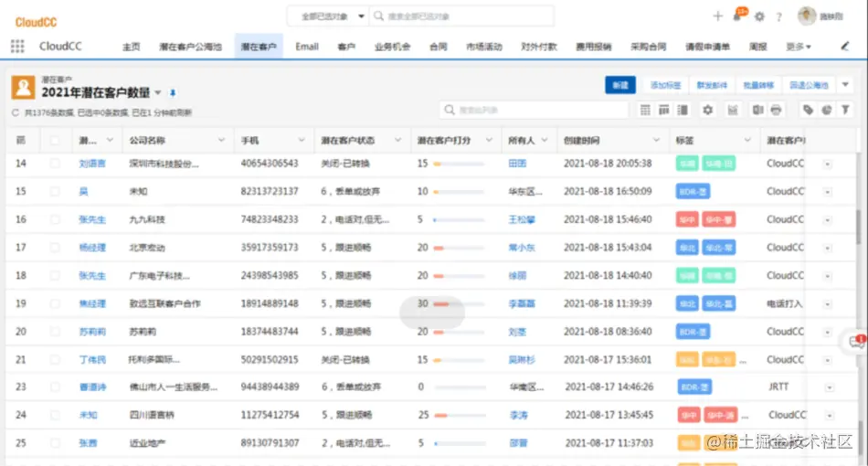Switch to table grid view icon
This screenshot has width=868, height=466.
pos(645,111)
